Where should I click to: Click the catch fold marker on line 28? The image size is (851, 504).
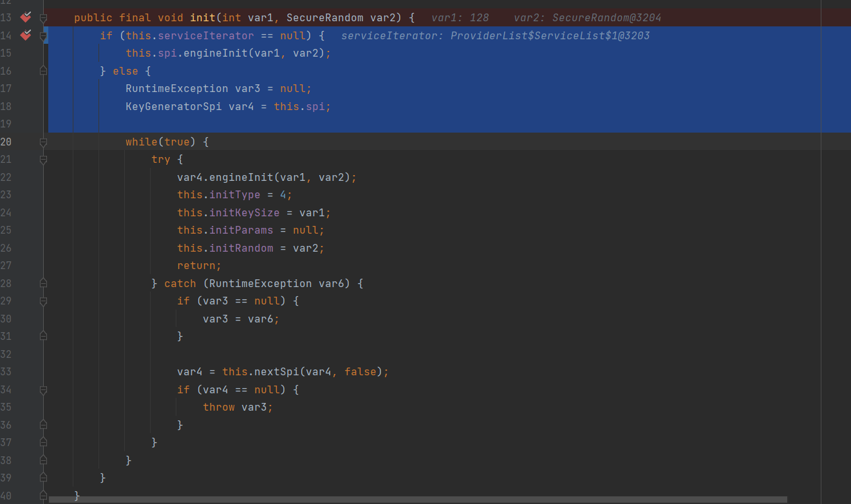tap(43, 283)
